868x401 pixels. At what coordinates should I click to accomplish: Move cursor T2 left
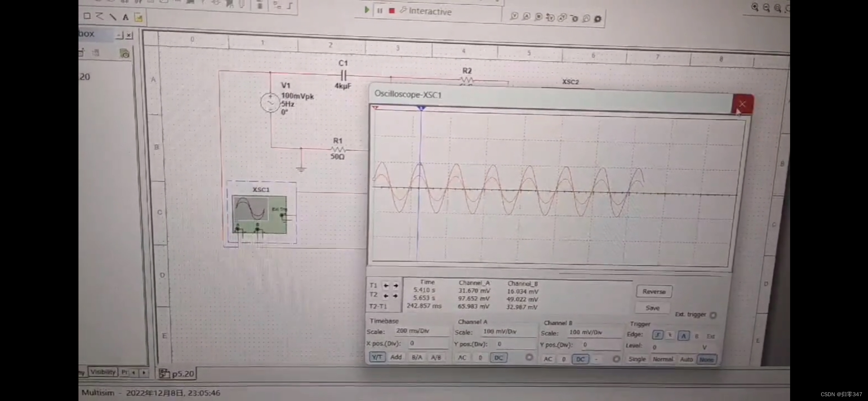tap(386, 296)
